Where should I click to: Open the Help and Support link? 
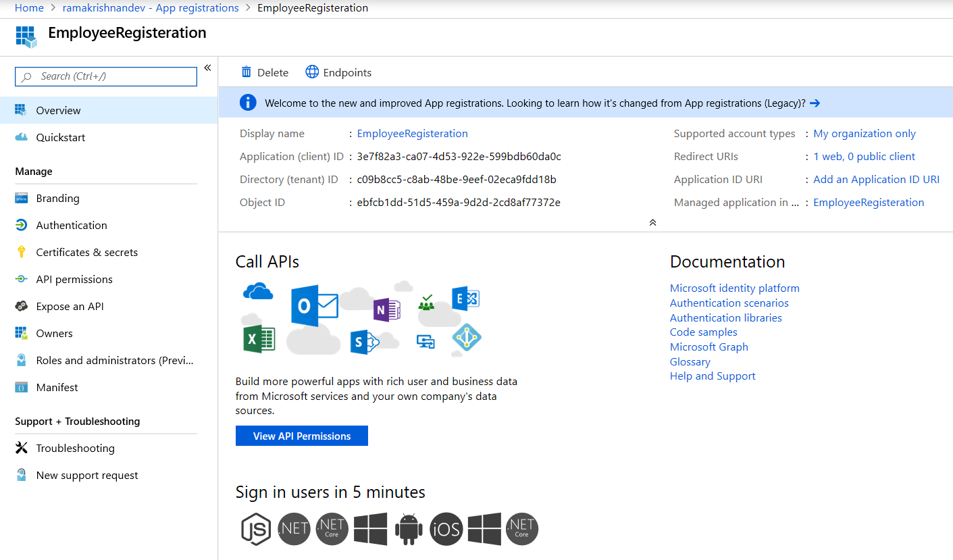click(x=713, y=376)
